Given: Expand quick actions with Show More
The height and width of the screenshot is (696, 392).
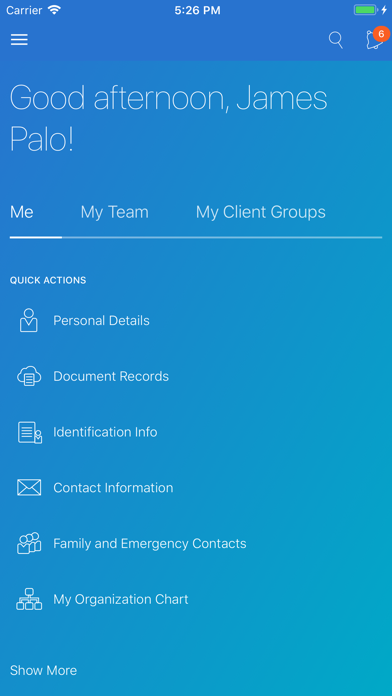Looking at the screenshot, I should [x=44, y=670].
